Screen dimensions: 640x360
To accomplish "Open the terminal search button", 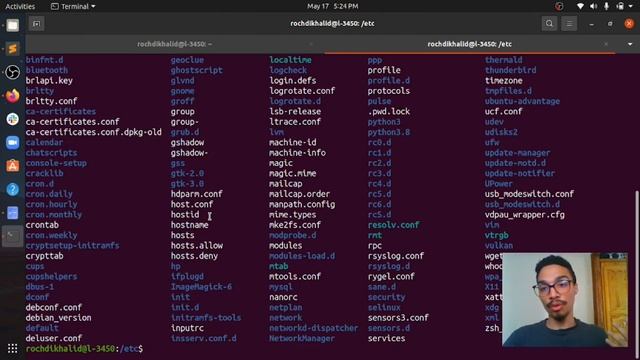I will coord(549,24).
